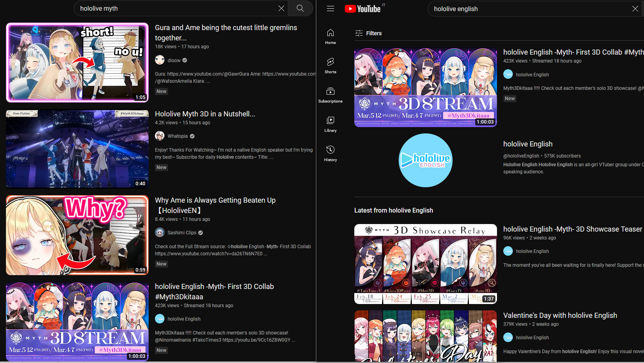Image resolution: width=644 pixels, height=363 pixels.
Task: Open the Whatopia channel name
Action: tap(178, 136)
